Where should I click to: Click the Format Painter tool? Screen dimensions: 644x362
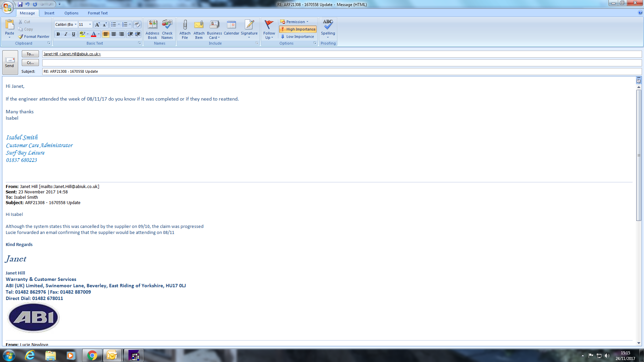point(34,37)
